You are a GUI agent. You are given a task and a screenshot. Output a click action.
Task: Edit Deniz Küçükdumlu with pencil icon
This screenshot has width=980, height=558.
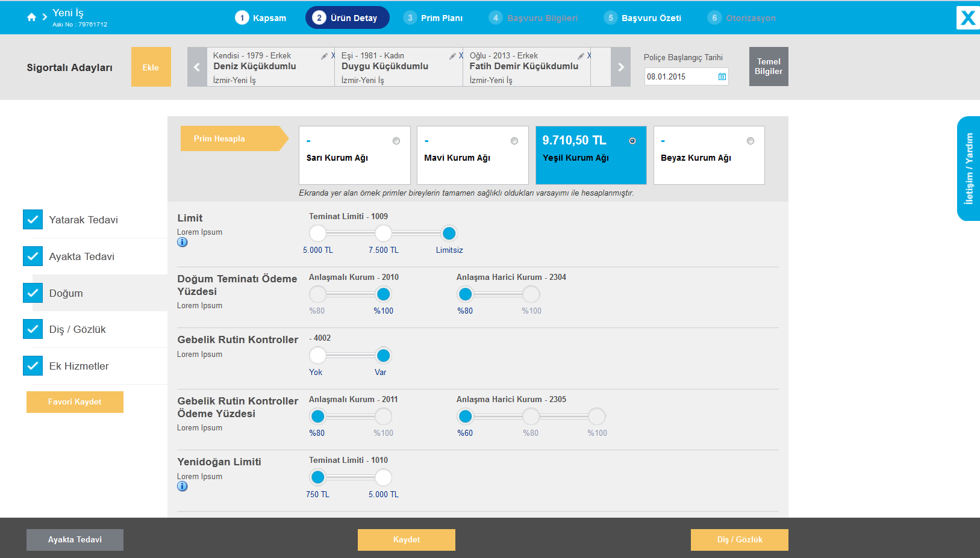[324, 56]
